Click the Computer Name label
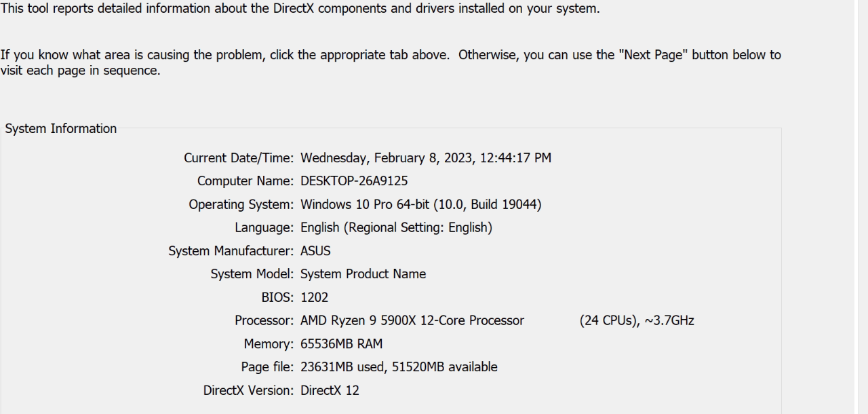This screenshot has height=414, width=868. coord(245,181)
